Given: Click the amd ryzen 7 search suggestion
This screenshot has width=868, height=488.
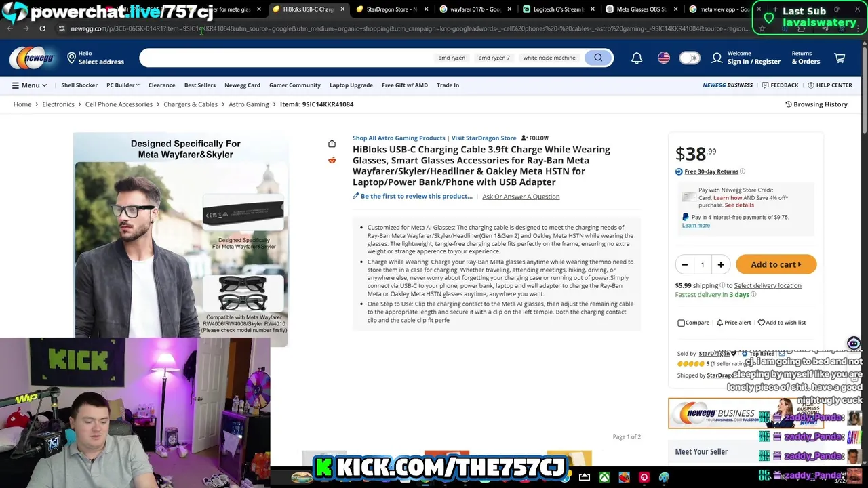Looking at the screenshot, I should point(494,58).
